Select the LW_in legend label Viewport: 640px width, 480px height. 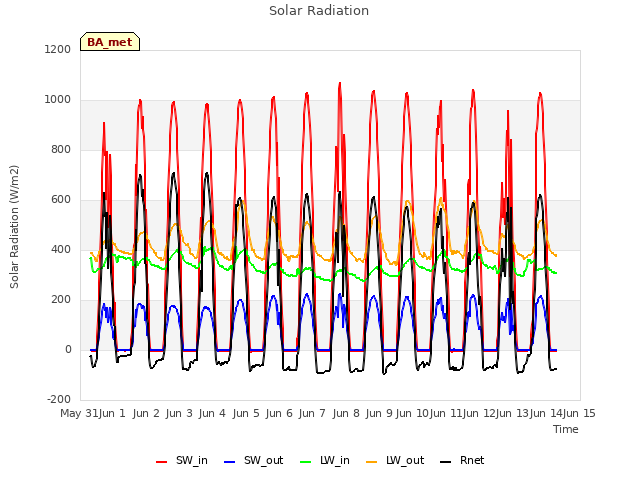point(335,460)
